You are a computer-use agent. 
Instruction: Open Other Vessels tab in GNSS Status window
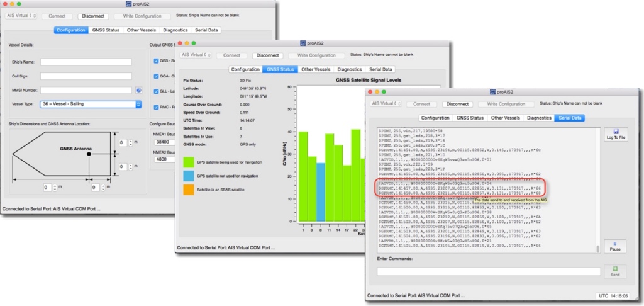tap(316, 69)
